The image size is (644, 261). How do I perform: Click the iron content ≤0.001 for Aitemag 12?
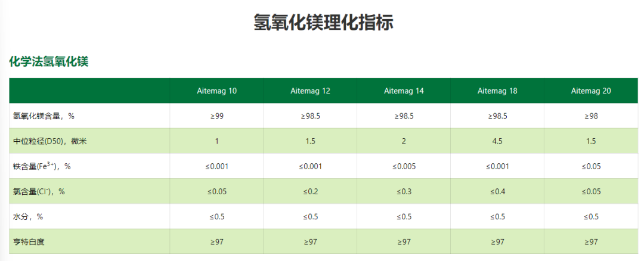tap(310, 166)
